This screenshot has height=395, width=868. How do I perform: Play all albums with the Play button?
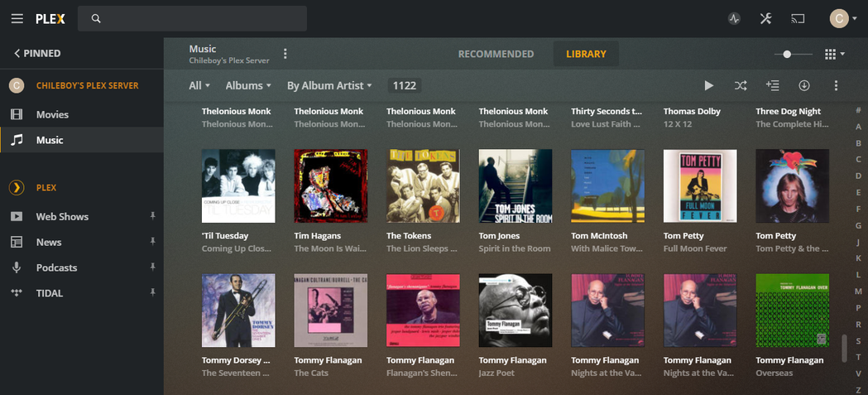pyautogui.click(x=708, y=85)
